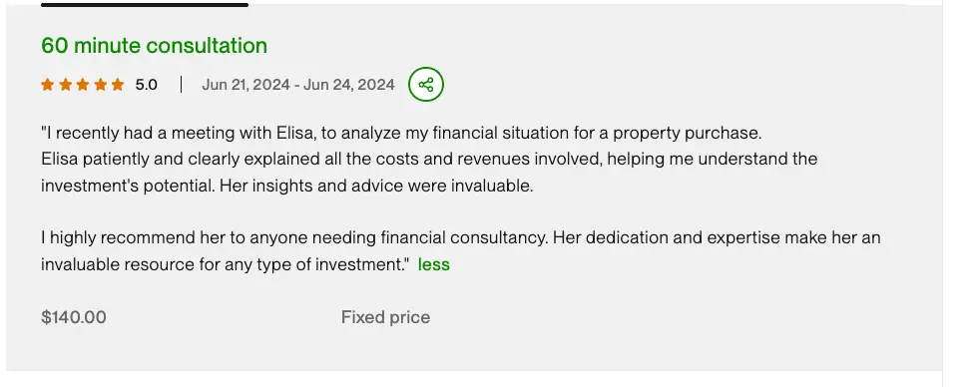Click the Jun 24, 2024 end date
Screen dimensions: 980x387
click(x=349, y=84)
